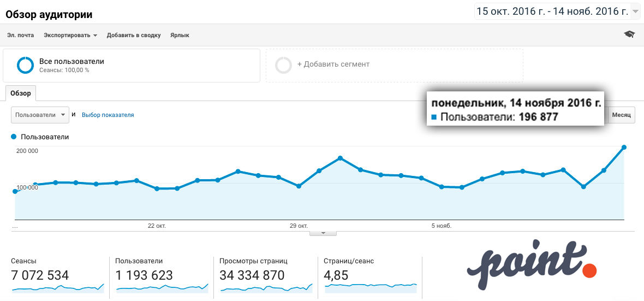Open the Экспортировать dropdown
This screenshot has width=644, height=301.
[70, 36]
